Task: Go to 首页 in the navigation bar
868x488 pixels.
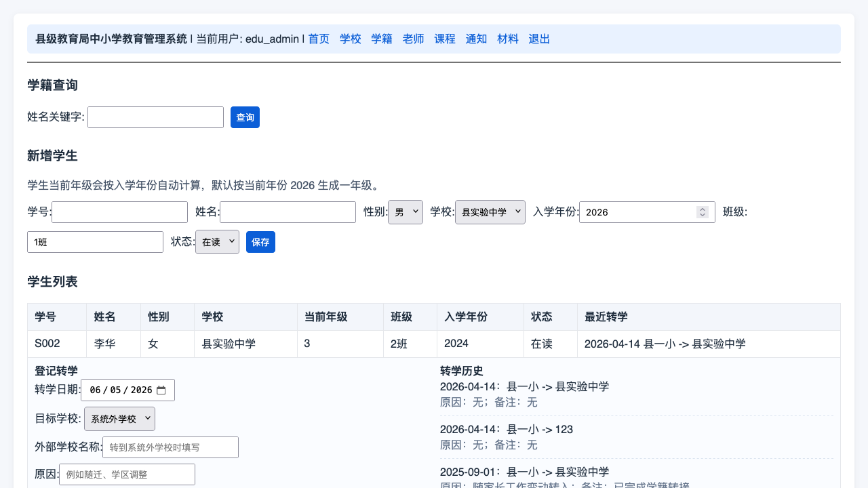Action: 319,39
